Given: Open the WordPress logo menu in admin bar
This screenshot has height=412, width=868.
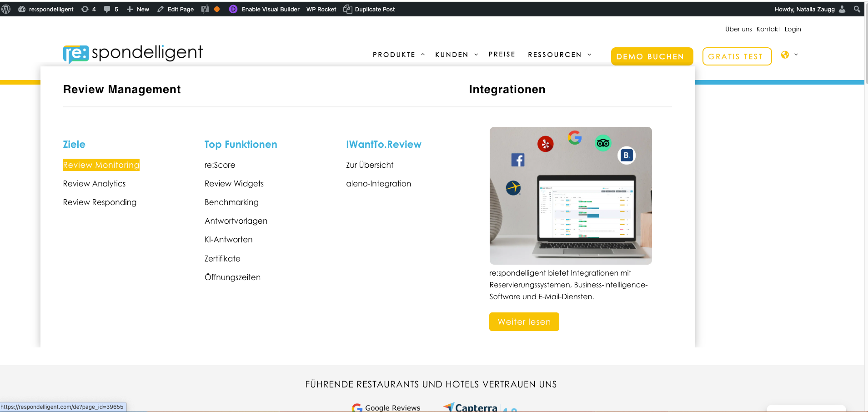Looking at the screenshot, I should coord(6,9).
